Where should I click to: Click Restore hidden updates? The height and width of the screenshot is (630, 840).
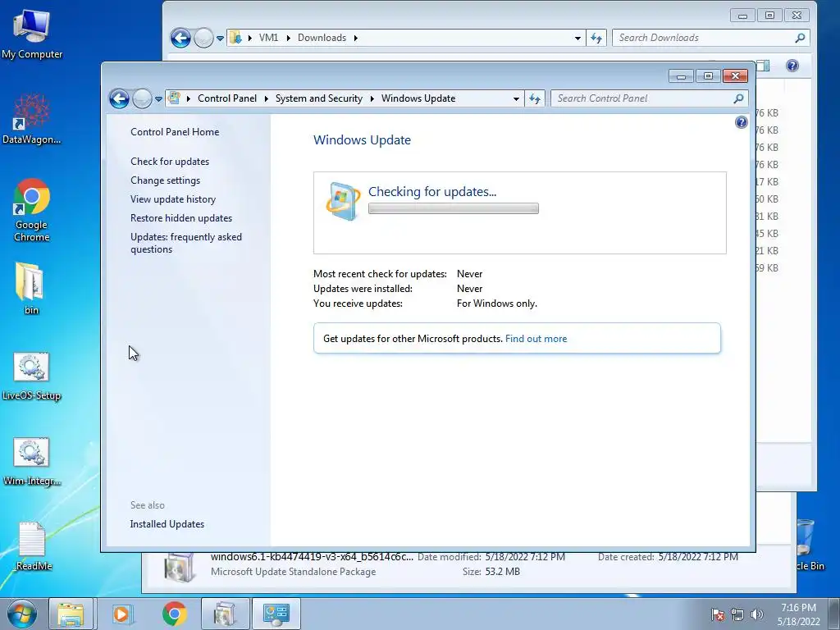coord(181,218)
